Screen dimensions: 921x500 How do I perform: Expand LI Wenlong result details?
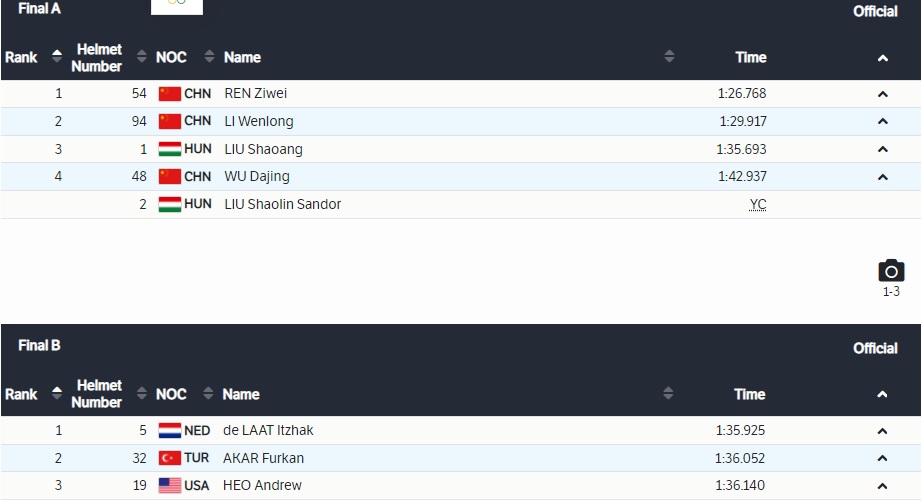pyautogui.click(x=883, y=121)
